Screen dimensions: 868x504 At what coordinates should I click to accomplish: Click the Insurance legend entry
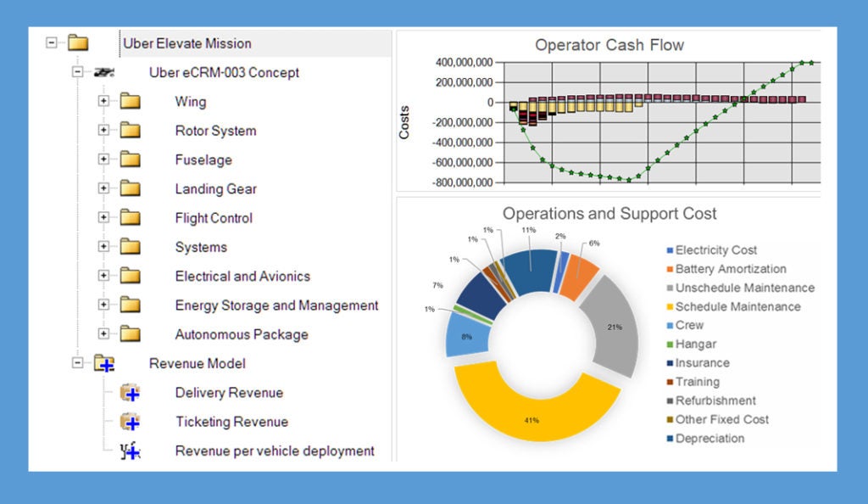(698, 363)
